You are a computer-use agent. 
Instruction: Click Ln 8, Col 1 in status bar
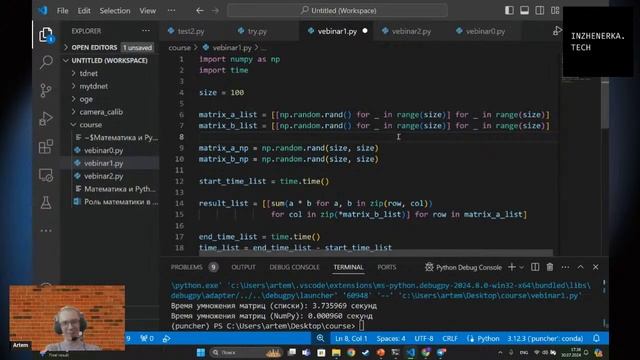pos(351,338)
